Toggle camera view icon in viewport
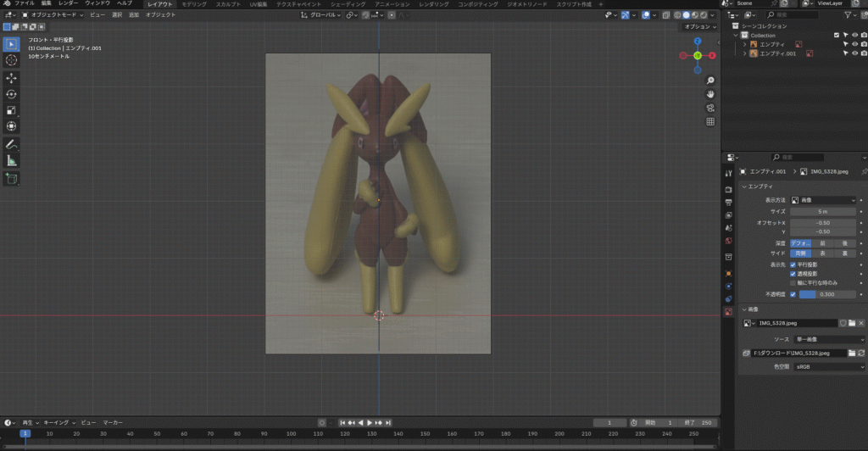Viewport: 868px width, 451px height. [710, 108]
